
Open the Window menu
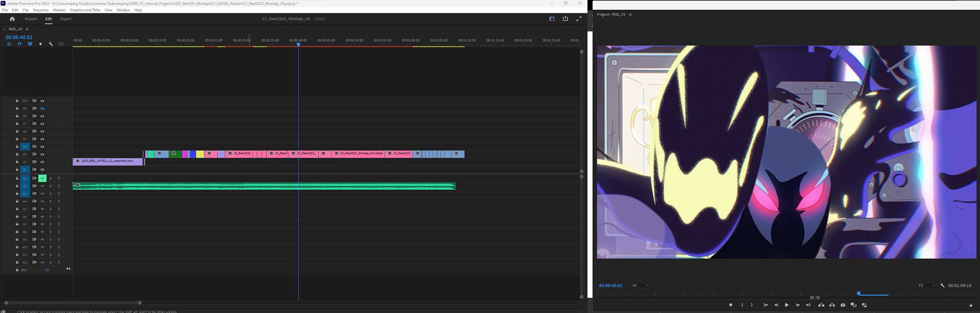point(123,10)
